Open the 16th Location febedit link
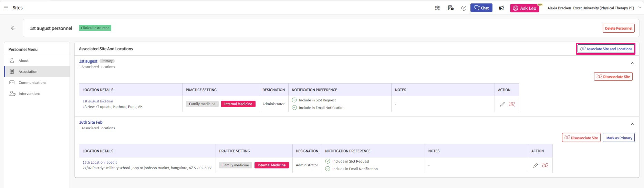Image resolution: width=644 pixels, height=188 pixels. pyautogui.click(x=100, y=162)
